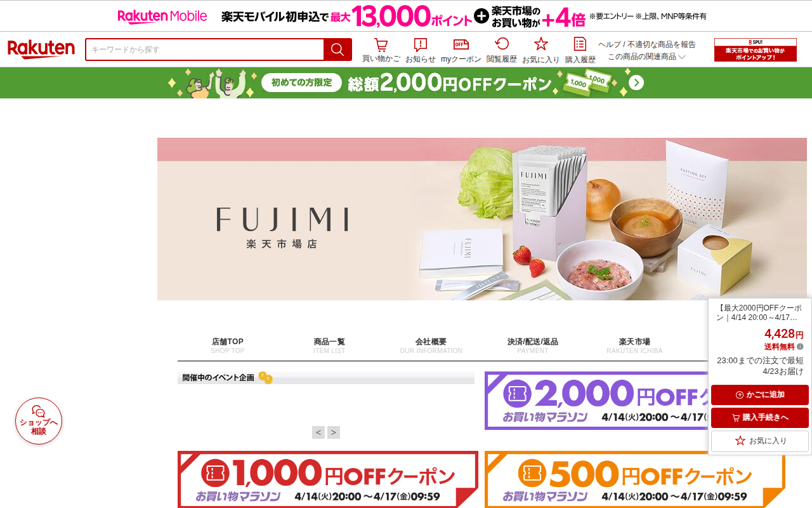
Task: Open the 1,000円OFF coupon banner
Action: click(x=328, y=479)
